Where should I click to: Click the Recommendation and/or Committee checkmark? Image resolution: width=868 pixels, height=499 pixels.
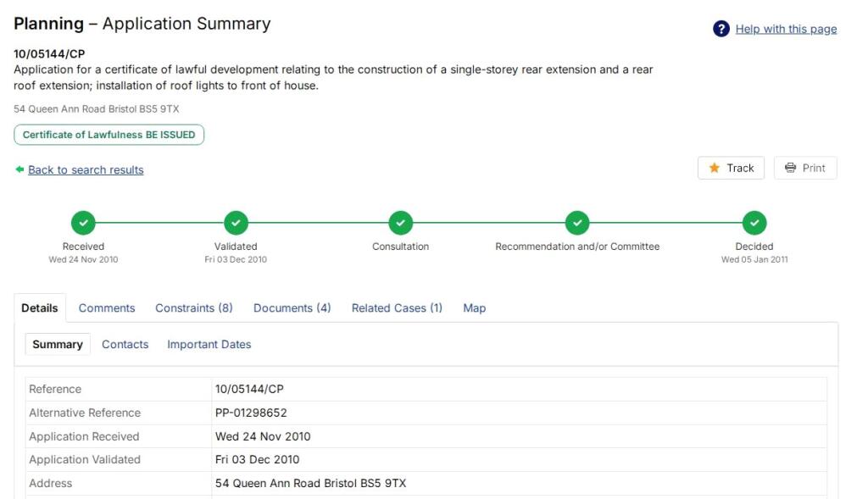pyautogui.click(x=577, y=223)
